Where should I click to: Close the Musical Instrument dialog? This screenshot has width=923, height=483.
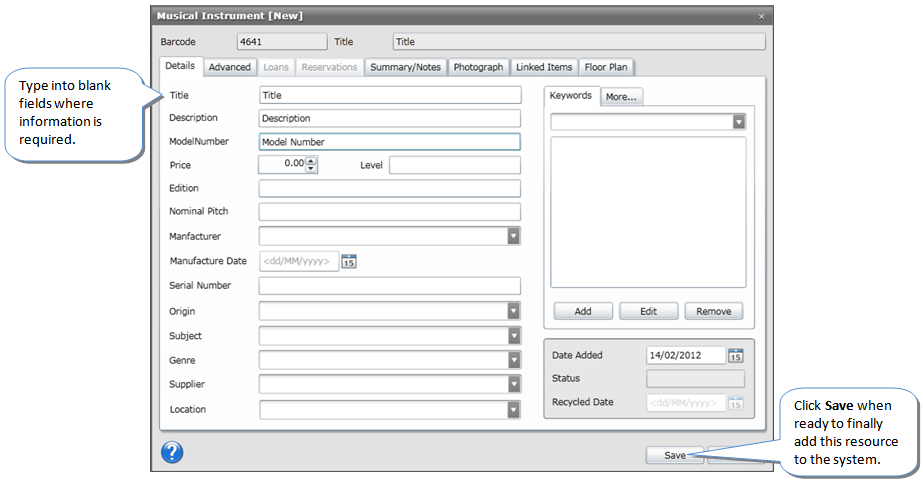(761, 16)
